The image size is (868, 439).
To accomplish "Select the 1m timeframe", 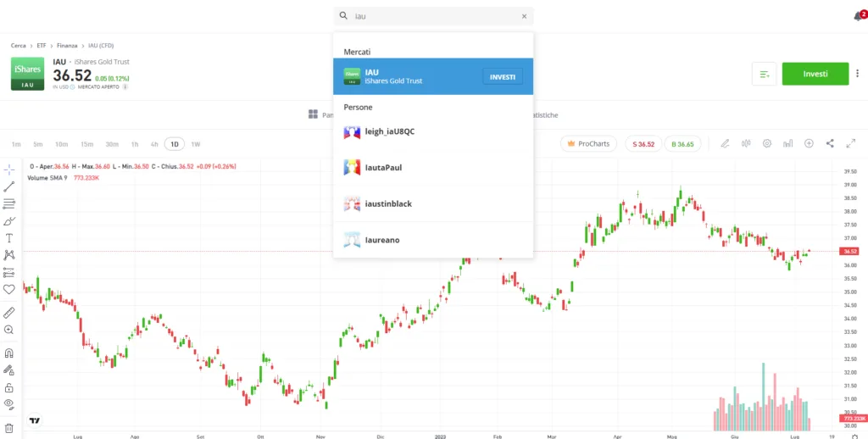I will pyautogui.click(x=16, y=144).
